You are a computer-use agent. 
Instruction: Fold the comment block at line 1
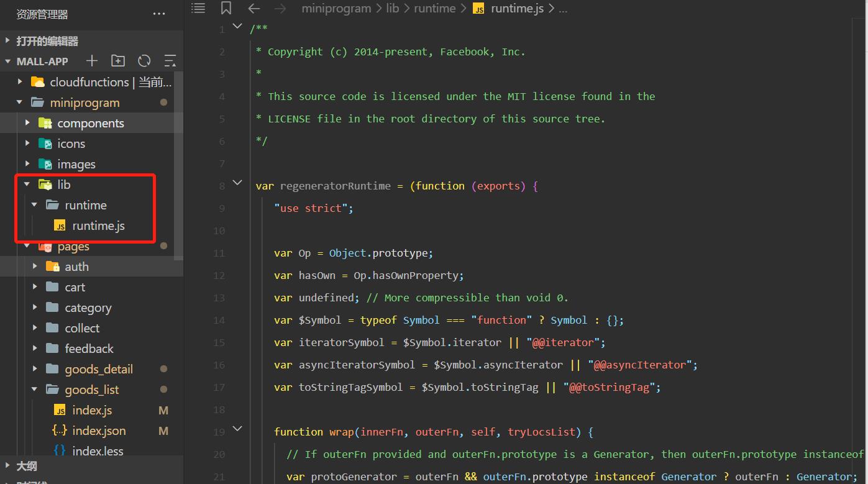(237, 26)
